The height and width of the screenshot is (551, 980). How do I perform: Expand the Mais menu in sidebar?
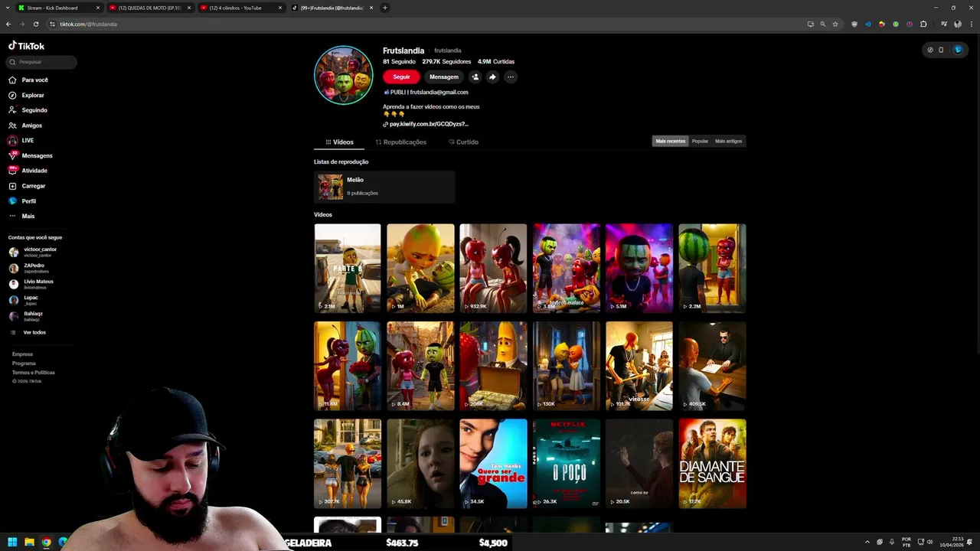tap(22, 216)
